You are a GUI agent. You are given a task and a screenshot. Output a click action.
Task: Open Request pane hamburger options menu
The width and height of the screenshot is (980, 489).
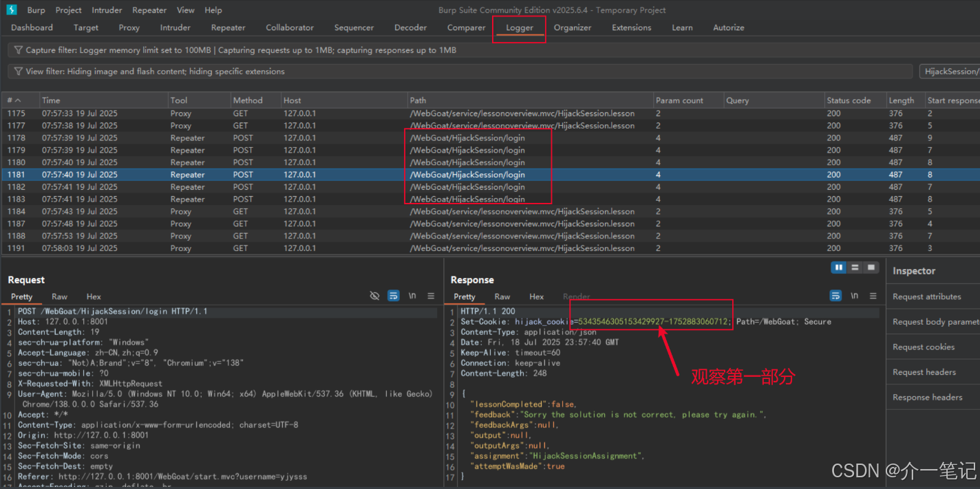[x=431, y=296]
